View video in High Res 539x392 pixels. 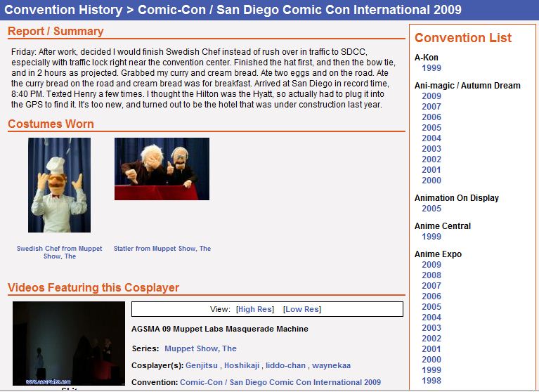[x=255, y=309]
